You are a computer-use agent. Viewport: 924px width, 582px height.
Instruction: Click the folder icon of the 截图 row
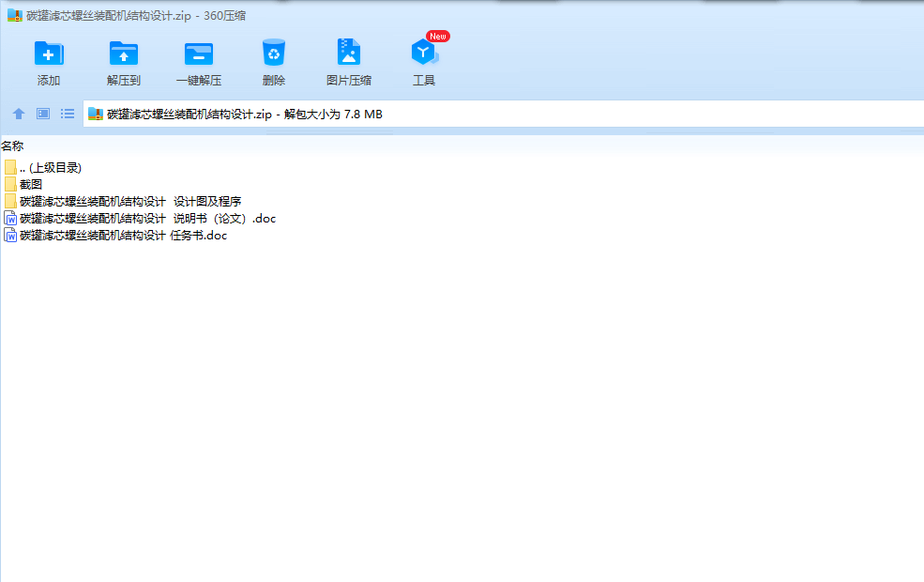pyautogui.click(x=10, y=185)
